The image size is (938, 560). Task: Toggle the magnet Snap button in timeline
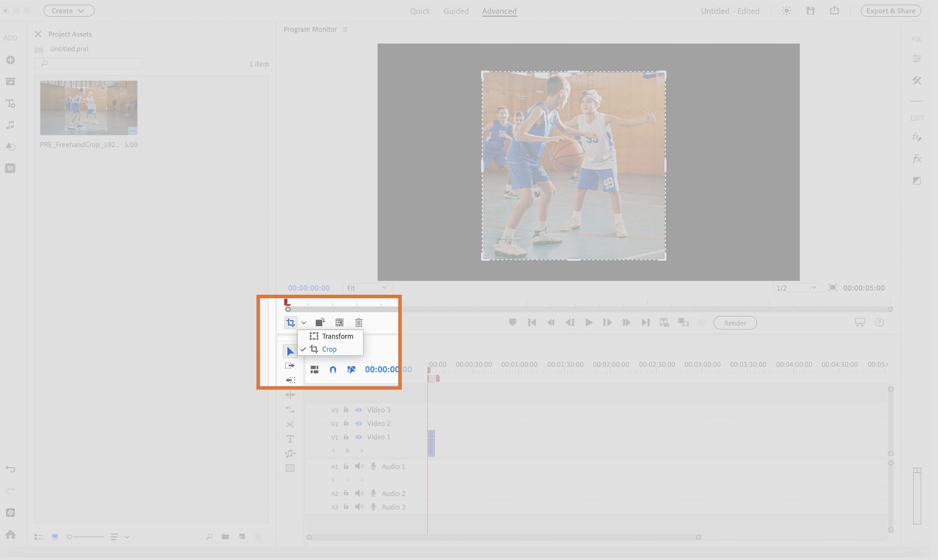coord(333,370)
